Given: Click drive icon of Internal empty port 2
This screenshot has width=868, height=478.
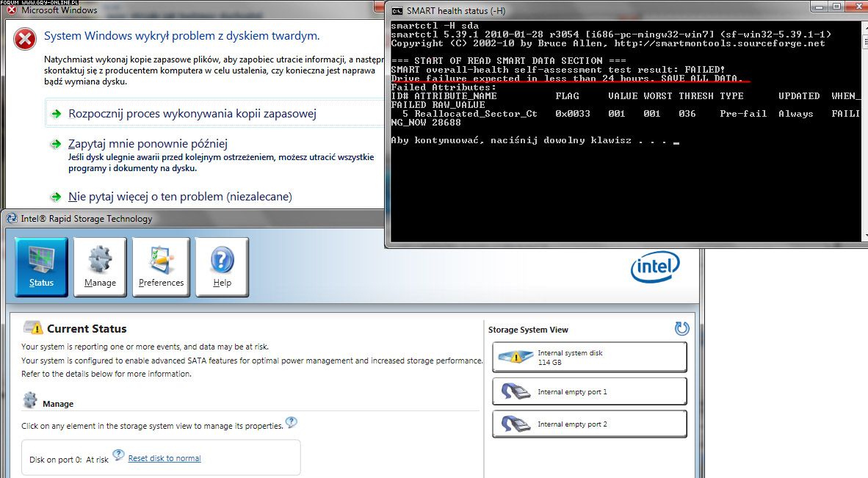Looking at the screenshot, I should [516, 424].
